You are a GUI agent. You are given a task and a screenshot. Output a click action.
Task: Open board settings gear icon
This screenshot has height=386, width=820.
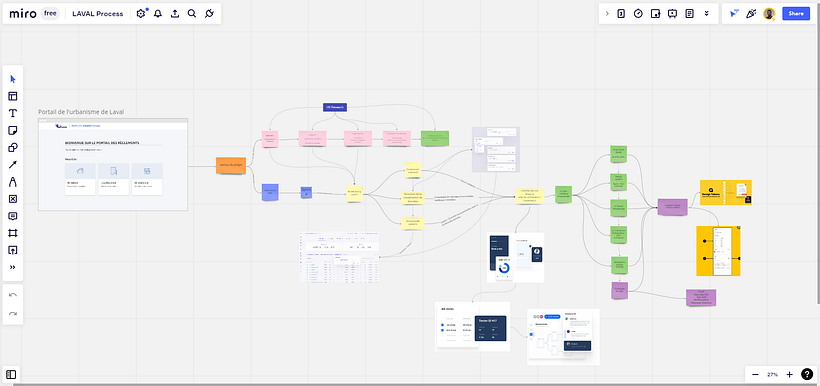click(x=141, y=14)
